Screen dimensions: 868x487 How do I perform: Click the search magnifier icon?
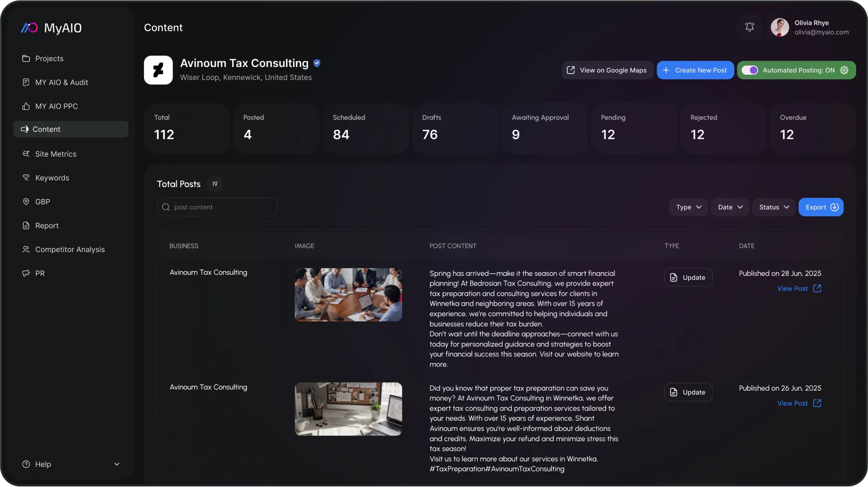[x=166, y=207]
